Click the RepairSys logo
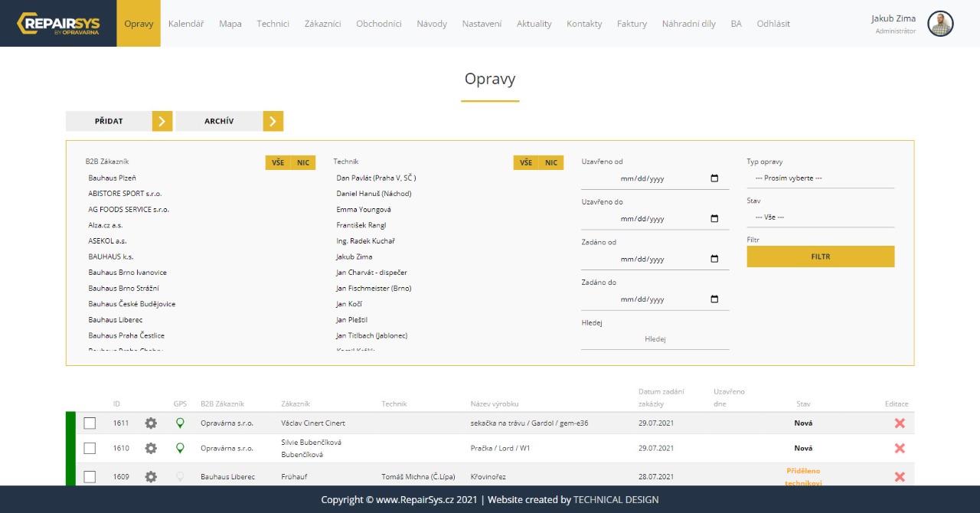Screen dimensions: 980x513 pos(58,24)
